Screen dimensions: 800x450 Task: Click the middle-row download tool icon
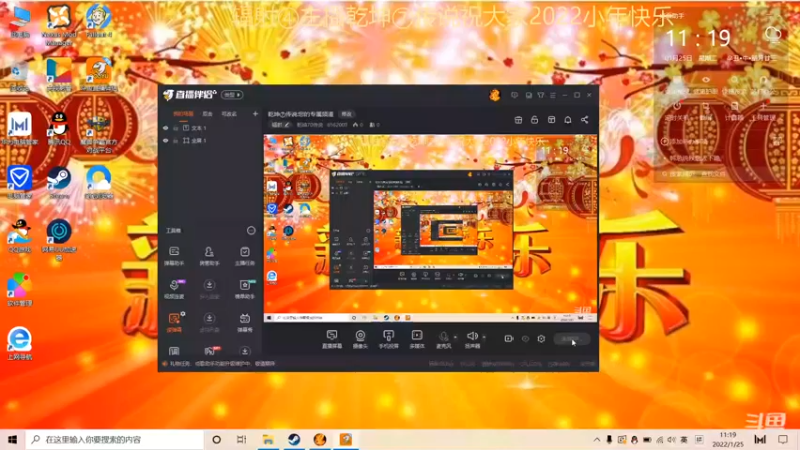coord(209,289)
